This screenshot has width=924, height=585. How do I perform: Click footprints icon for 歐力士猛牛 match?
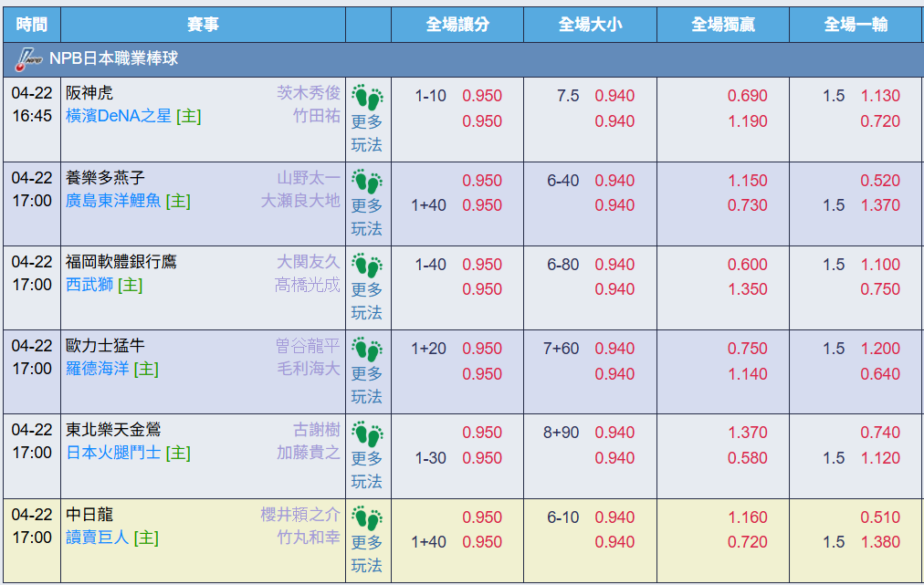click(367, 349)
